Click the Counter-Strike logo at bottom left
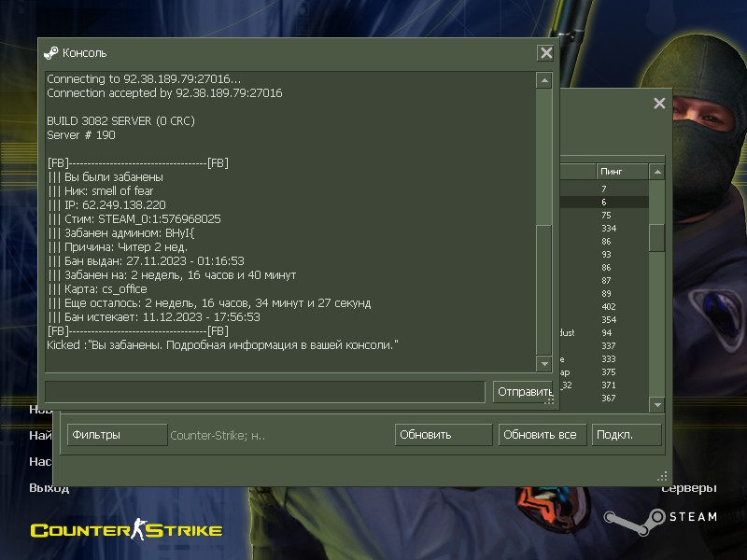This screenshot has width=747, height=560. click(x=127, y=529)
